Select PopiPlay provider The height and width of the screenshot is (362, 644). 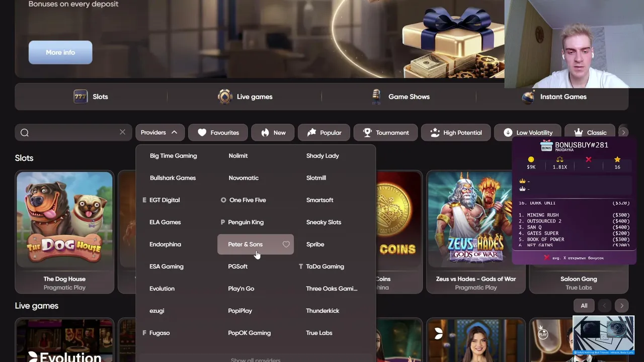click(x=240, y=311)
